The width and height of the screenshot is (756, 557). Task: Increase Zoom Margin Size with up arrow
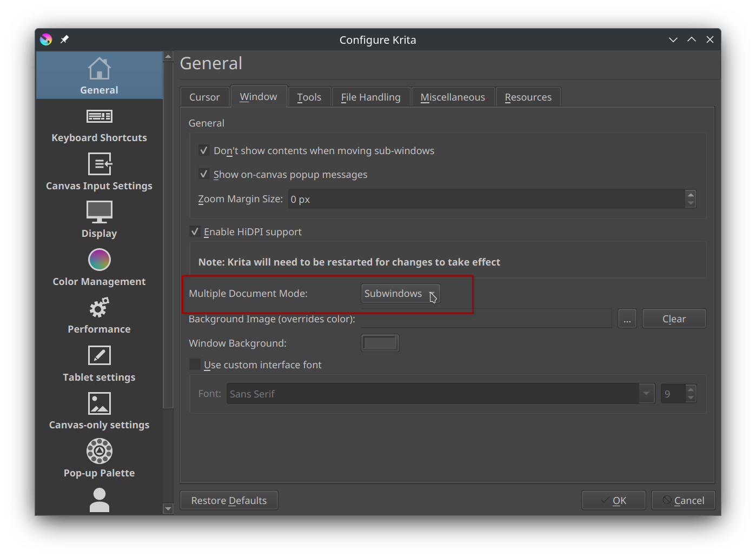coord(691,195)
